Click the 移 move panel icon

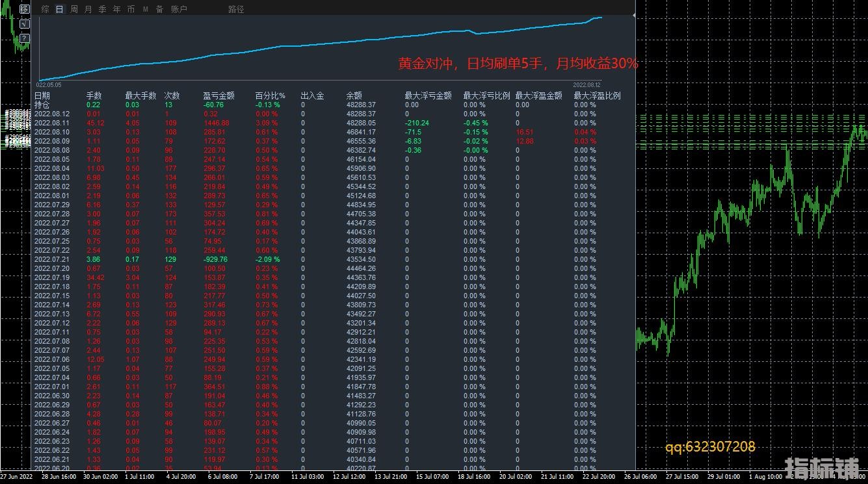(24, 9)
